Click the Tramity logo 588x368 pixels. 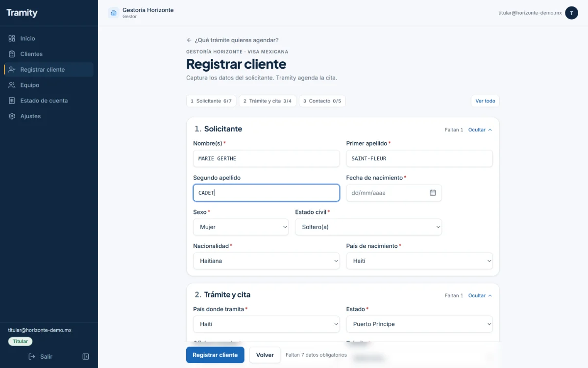(x=22, y=13)
